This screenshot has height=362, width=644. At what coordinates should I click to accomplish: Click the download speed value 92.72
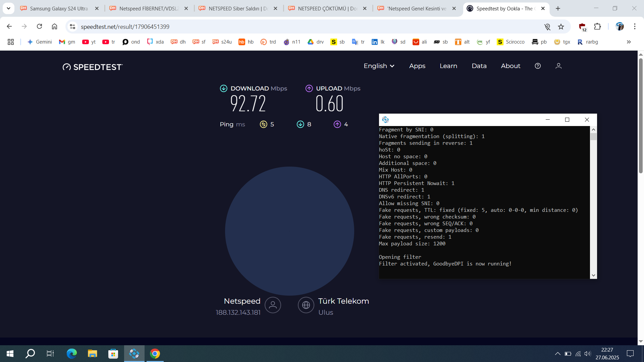(248, 104)
